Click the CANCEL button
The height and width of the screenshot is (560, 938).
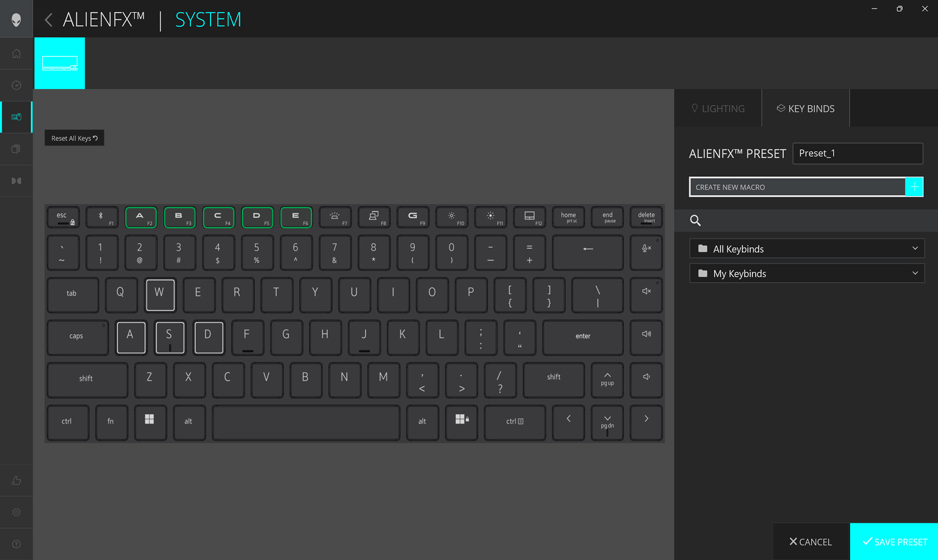[811, 542]
